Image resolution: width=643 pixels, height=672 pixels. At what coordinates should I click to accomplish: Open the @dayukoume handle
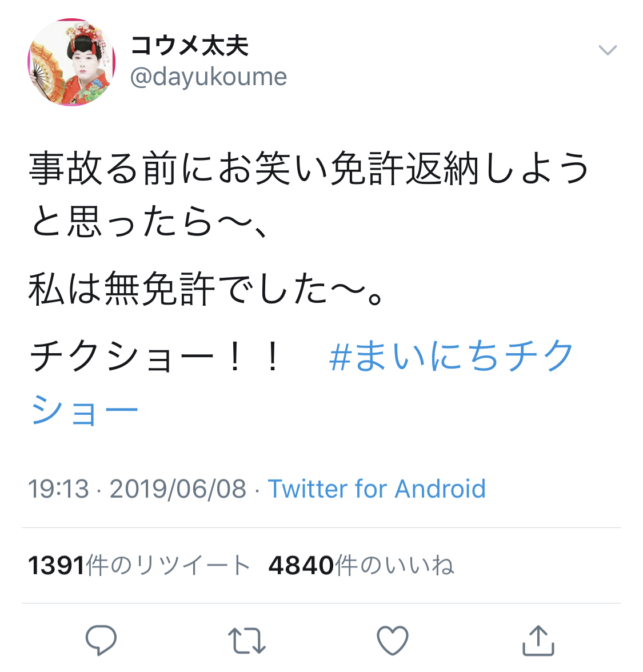tap(208, 77)
